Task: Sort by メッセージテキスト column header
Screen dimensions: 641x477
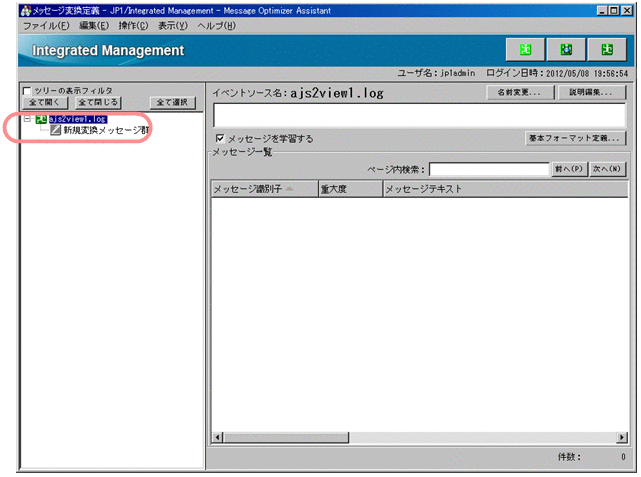Action: pyautogui.click(x=506, y=189)
